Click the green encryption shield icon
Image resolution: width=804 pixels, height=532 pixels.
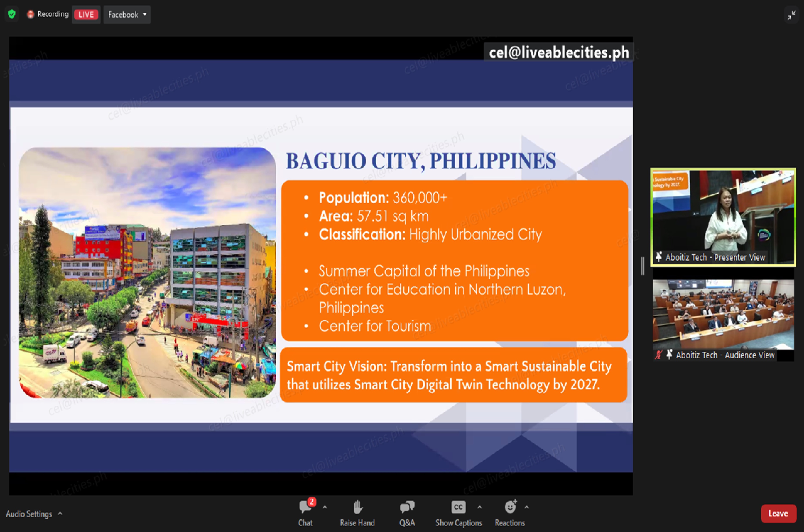[x=12, y=14]
